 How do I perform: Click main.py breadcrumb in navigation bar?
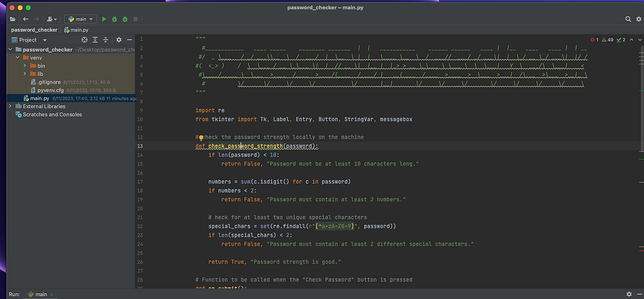(77, 30)
